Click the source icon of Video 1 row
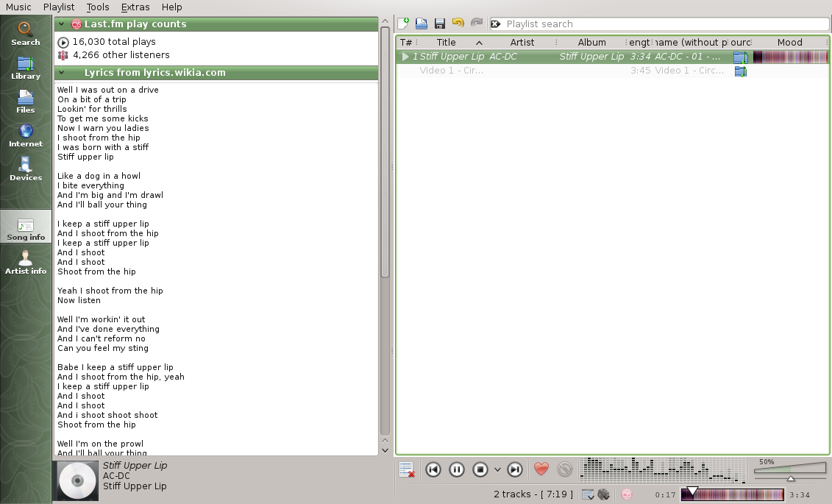The height and width of the screenshot is (504, 832). click(x=741, y=71)
